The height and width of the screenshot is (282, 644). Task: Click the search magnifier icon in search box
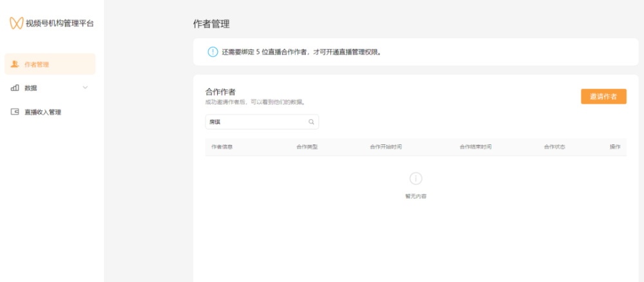[311, 122]
